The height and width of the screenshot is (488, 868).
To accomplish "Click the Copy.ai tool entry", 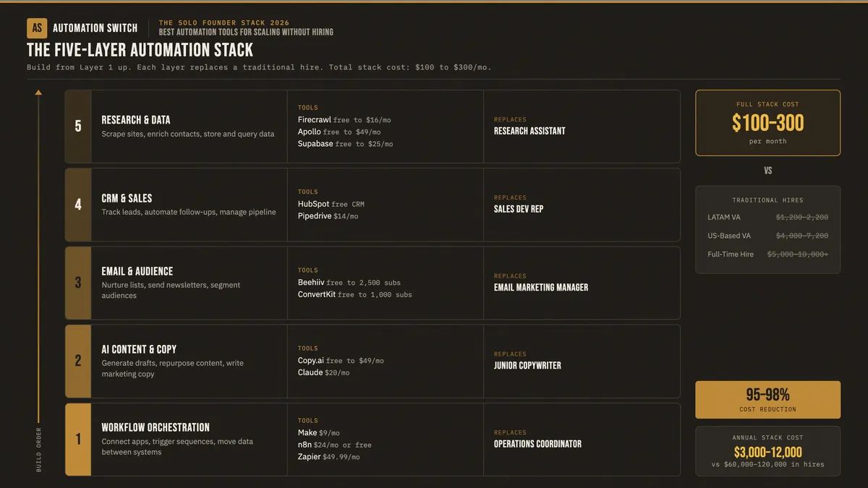I will (341, 360).
